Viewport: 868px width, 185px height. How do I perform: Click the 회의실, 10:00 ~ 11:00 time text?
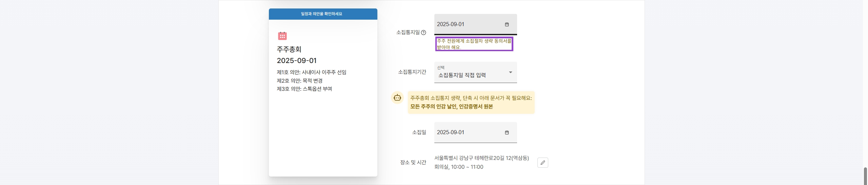(x=459, y=167)
